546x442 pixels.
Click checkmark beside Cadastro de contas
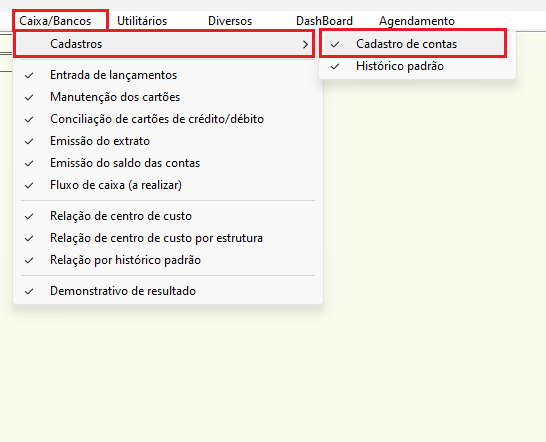(x=335, y=44)
